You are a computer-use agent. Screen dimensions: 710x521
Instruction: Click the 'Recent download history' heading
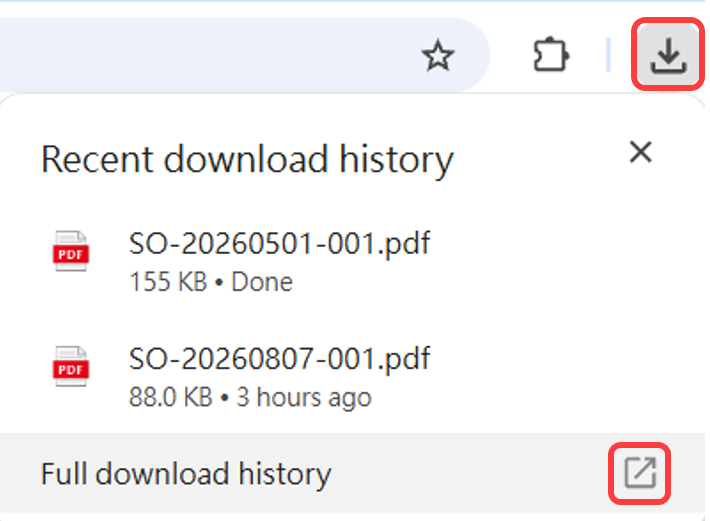point(247,160)
